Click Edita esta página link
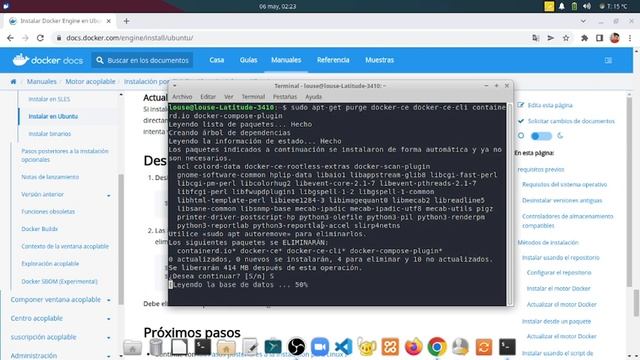640x360 pixels. point(550,105)
